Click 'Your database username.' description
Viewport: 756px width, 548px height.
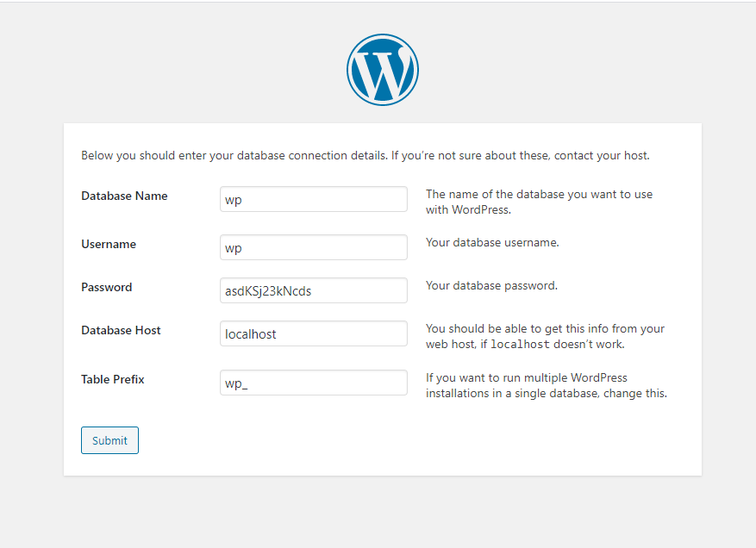pyautogui.click(x=492, y=242)
